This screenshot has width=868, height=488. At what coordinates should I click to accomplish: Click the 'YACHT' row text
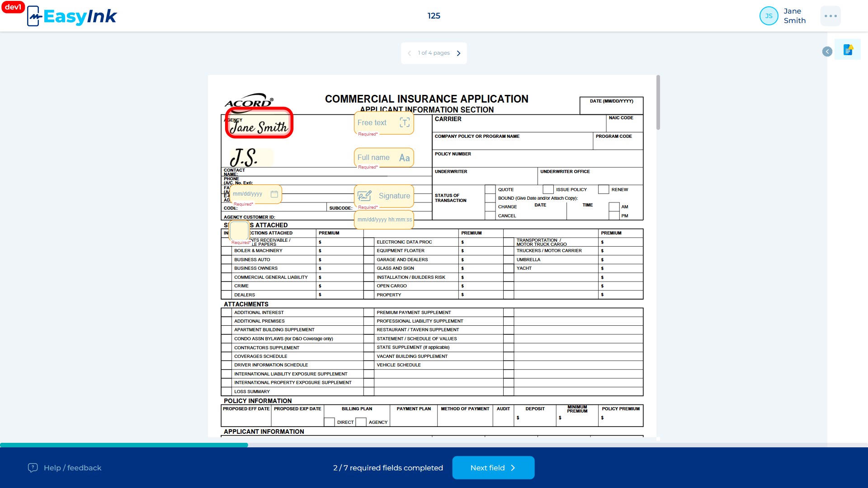click(524, 268)
